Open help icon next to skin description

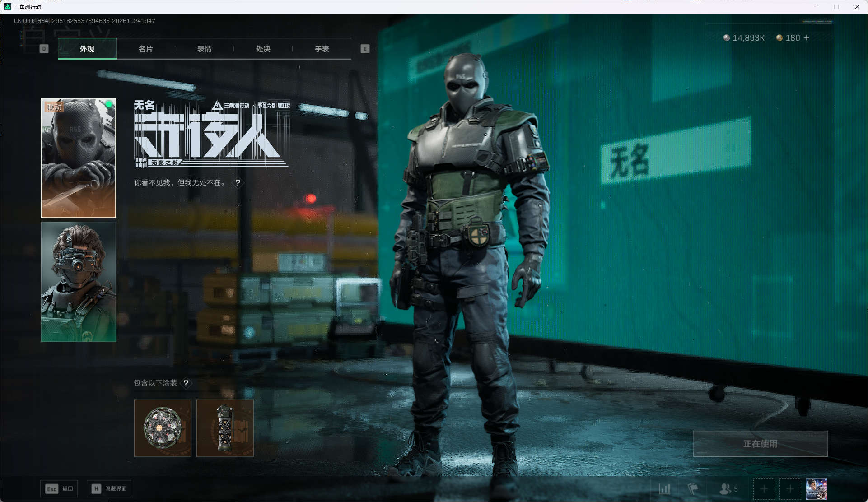click(238, 183)
